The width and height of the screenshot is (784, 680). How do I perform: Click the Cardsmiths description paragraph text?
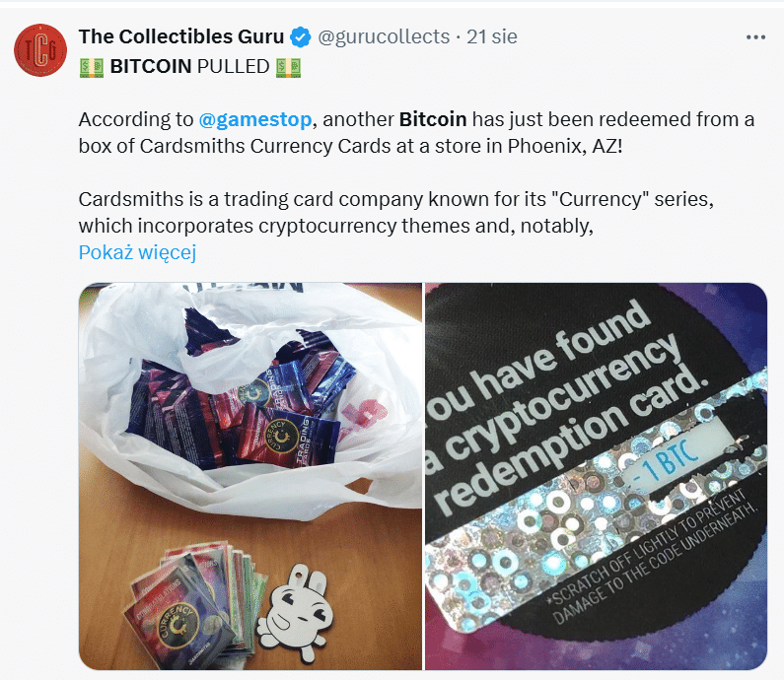(396, 212)
